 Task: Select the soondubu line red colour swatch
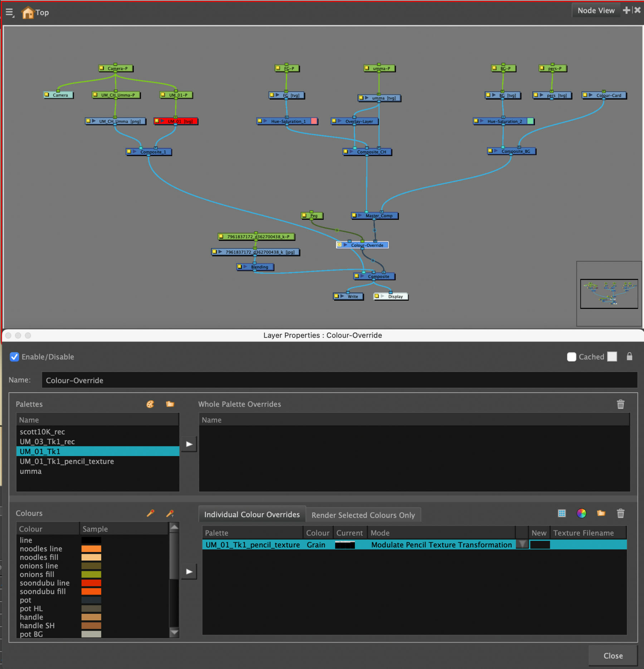(x=91, y=583)
